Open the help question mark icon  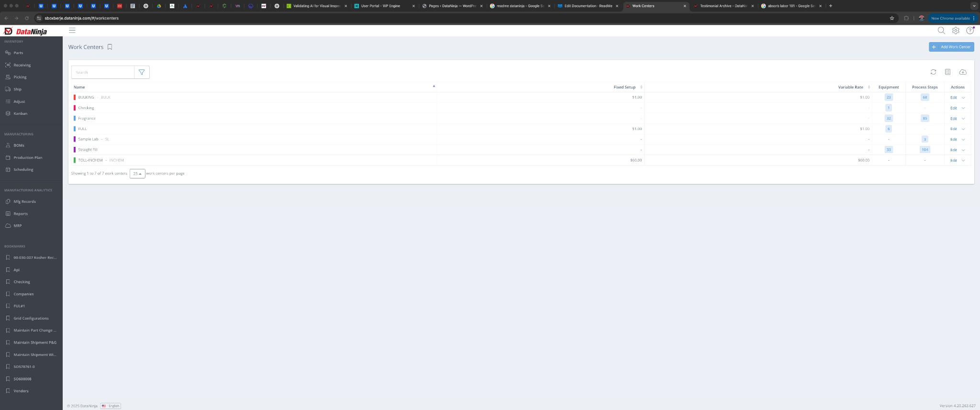coord(970,30)
